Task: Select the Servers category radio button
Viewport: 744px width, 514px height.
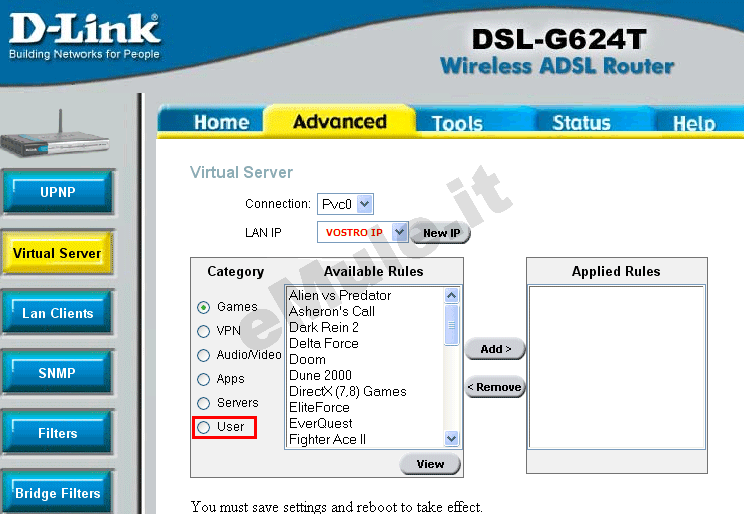Action: (204, 403)
